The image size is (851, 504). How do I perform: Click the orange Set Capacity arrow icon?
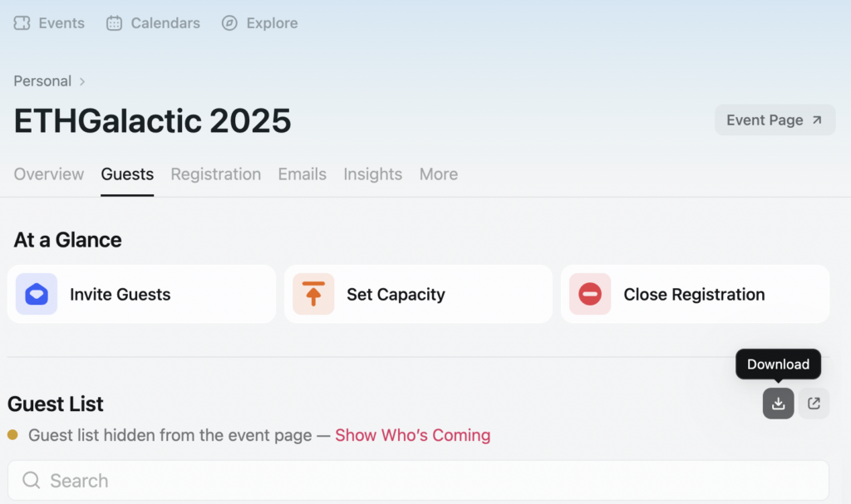[x=313, y=294]
